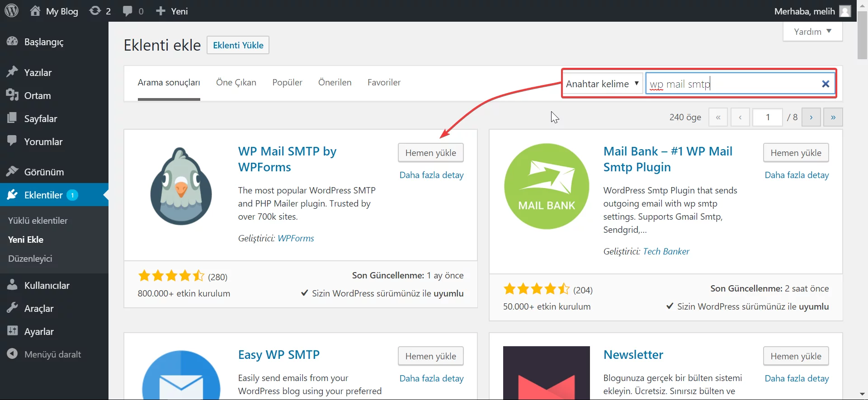Switch to the Popüler tab
Viewport: 868px width, 400px height.
click(x=287, y=82)
